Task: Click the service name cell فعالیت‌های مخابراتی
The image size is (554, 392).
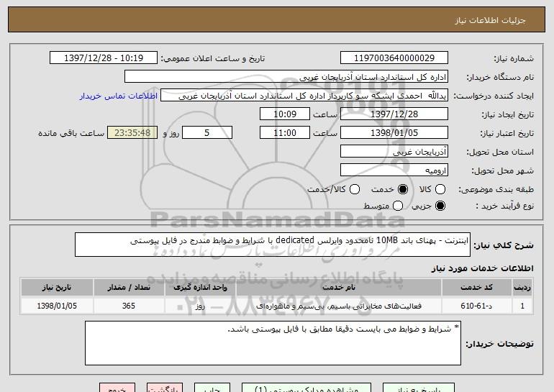Action: point(339,306)
